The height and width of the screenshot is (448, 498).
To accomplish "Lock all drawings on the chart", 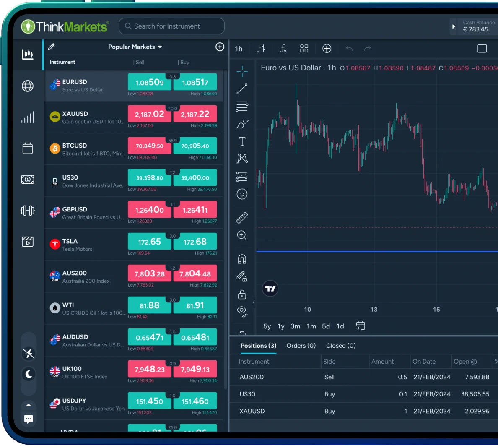I will pos(242,294).
